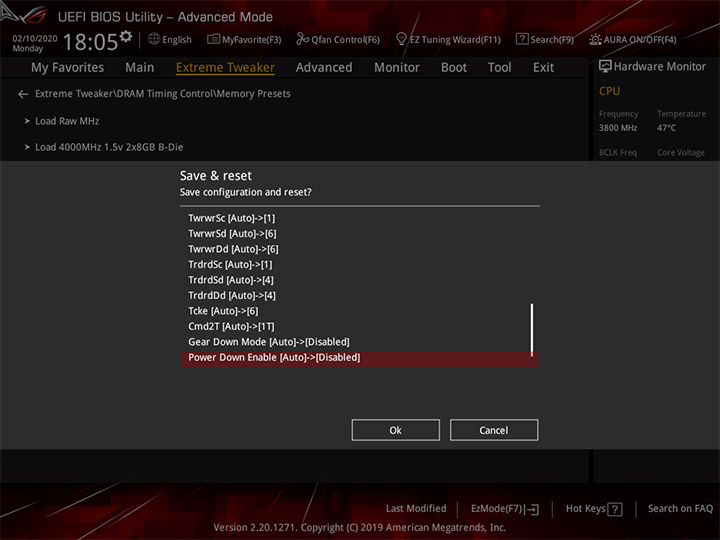Open the settings gear next to the clock
720x540 pixels.
[x=126, y=36]
